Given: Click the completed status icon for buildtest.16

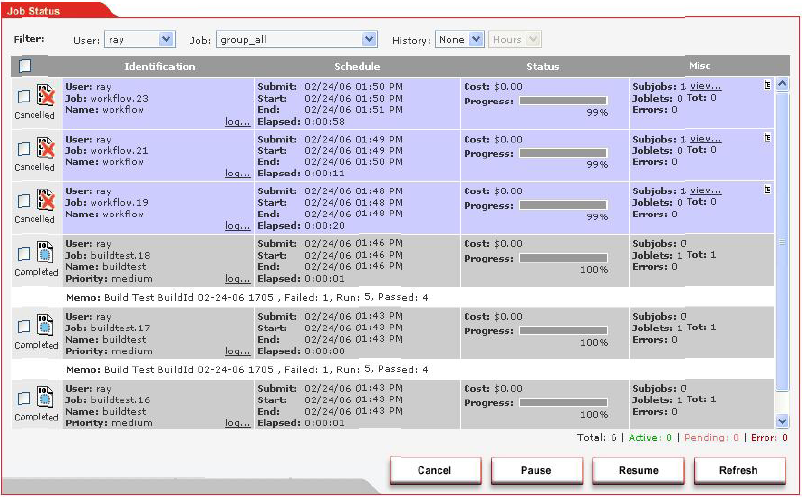Looking at the screenshot, I should (x=45, y=398).
